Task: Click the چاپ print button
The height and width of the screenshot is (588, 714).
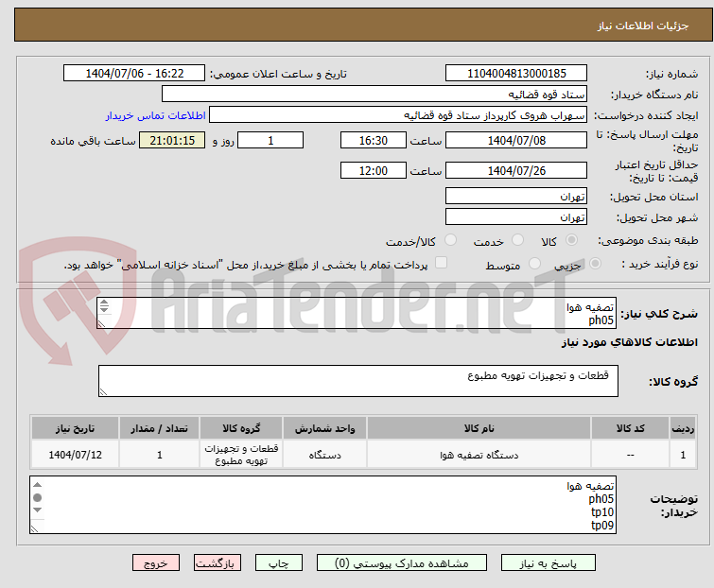Action: (279, 563)
